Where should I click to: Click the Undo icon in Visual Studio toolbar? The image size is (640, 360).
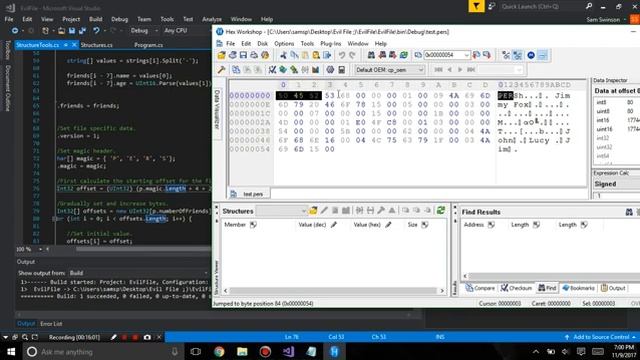tap(96, 31)
